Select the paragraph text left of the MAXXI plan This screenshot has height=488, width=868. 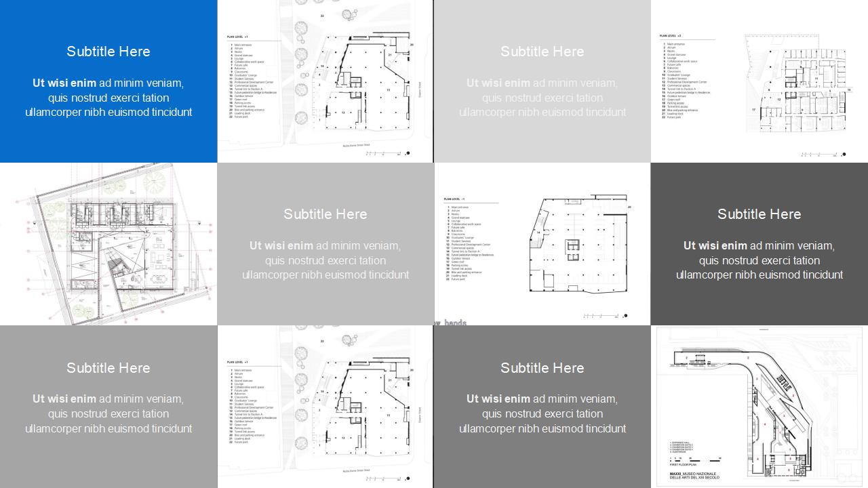pos(542,413)
